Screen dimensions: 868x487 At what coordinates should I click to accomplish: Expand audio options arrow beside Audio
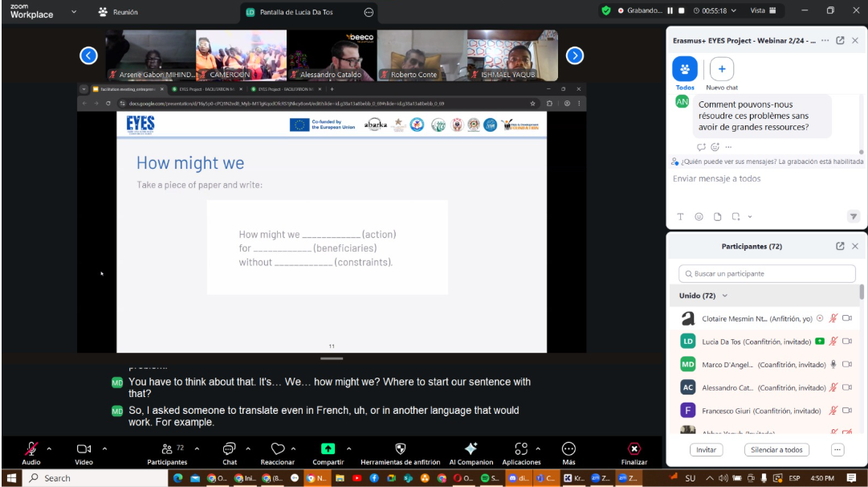(50, 448)
